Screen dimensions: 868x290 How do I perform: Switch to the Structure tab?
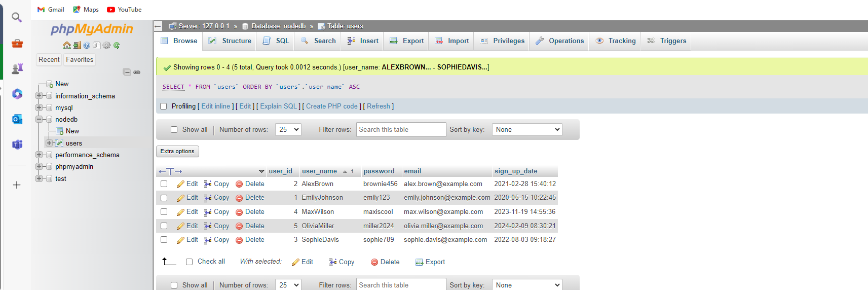pyautogui.click(x=230, y=41)
